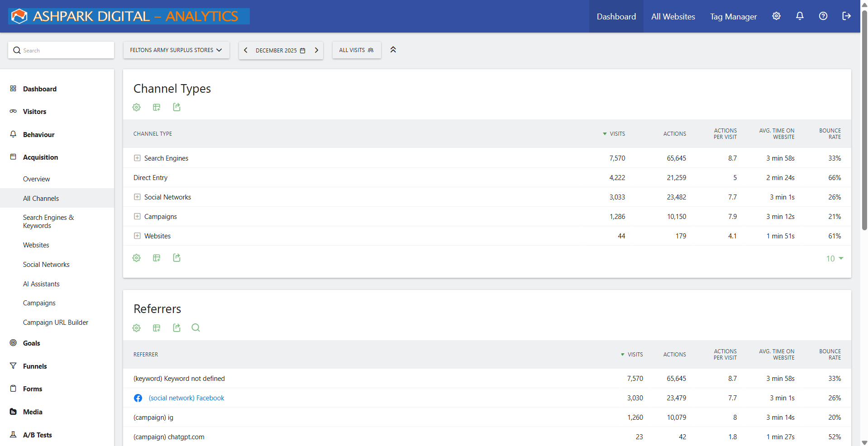The height and width of the screenshot is (446, 868).
Task: Open search within the Referrers table
Action: [196, 327]
